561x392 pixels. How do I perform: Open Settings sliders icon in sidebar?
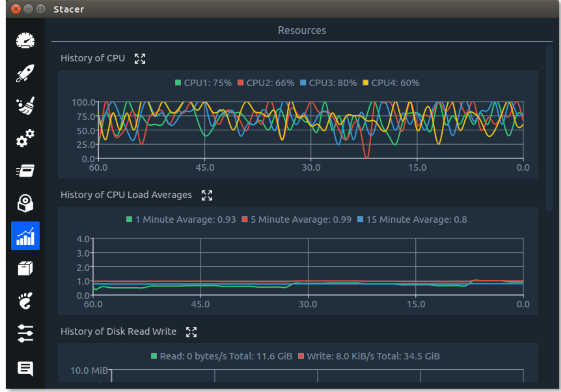[25, 334]
